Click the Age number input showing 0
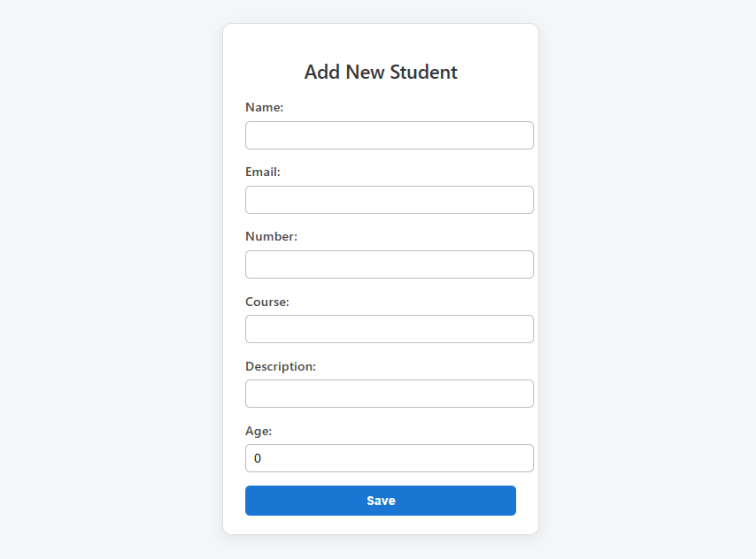Viewport: 756px width, 559px height. point(389,458)
